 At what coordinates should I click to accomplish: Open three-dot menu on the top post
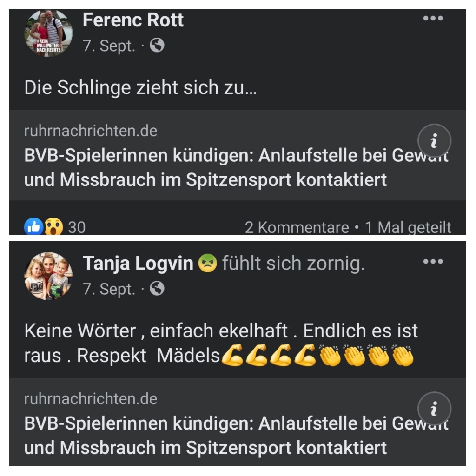point(433,19)
